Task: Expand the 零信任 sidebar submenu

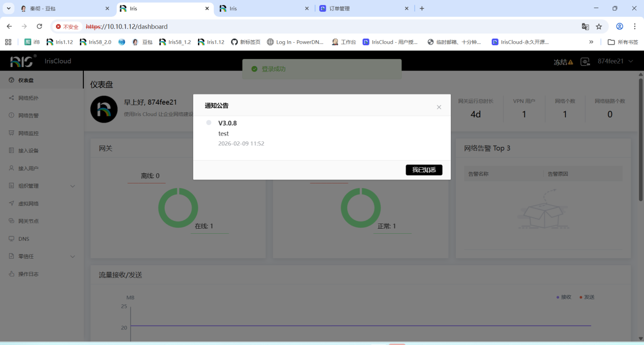Action: point(72,257)
